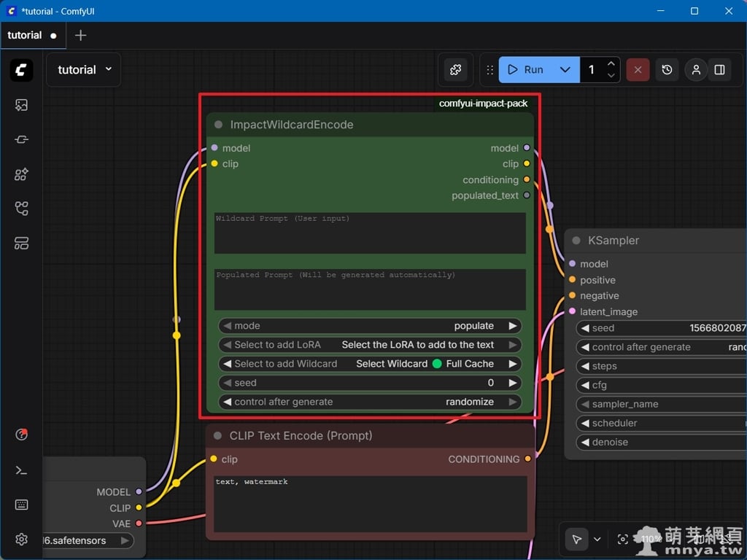
Task: Open the tutorial workflow dropdown menu
Action: pos(84,70)
